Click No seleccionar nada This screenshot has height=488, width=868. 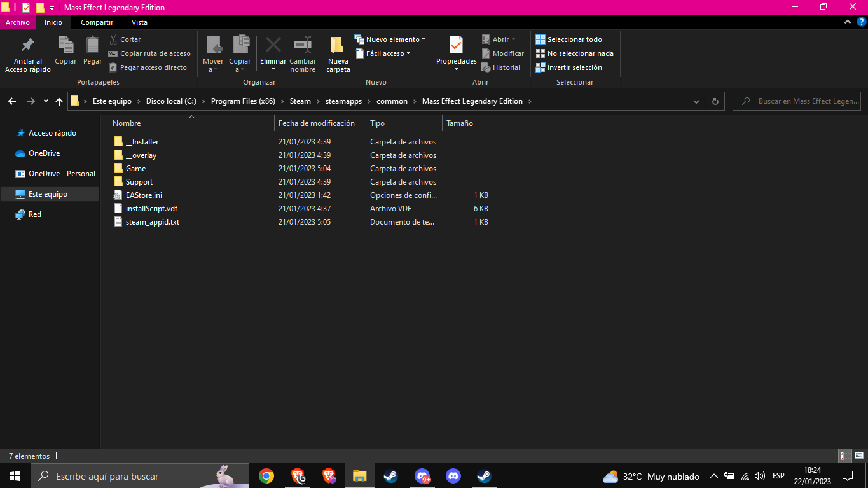[x=574, y=53]
